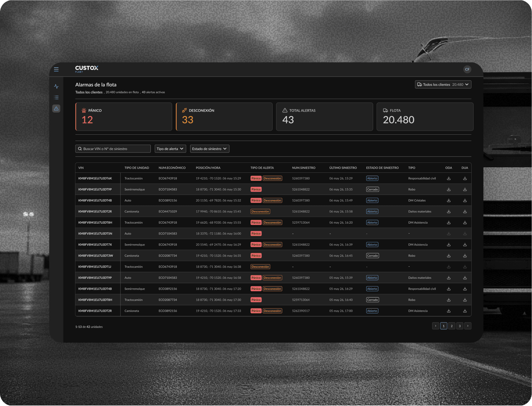
Task: Click the CUSTOX Fleet logo
Action: coord(86,69)
